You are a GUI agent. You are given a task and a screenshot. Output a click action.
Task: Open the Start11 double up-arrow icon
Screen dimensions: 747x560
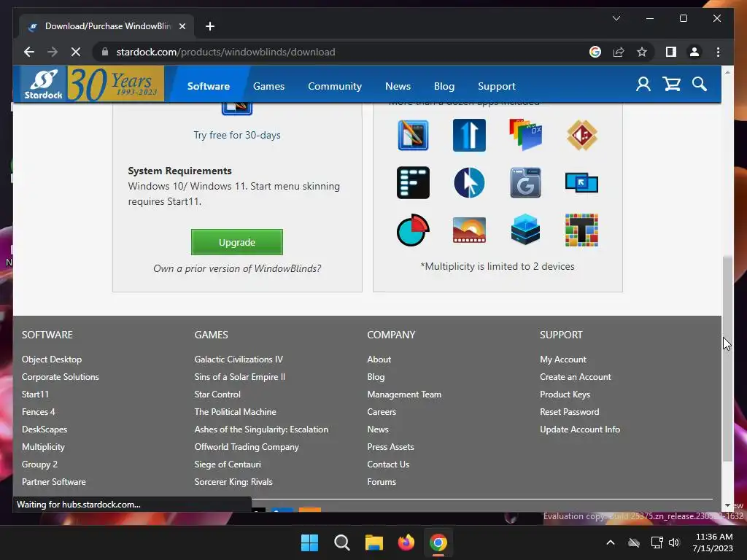click(x=469, y=135)
